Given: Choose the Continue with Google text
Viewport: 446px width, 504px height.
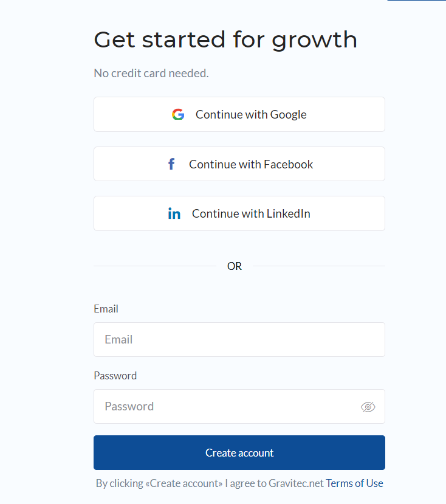Looking at the screenshot, I should click(251, 114).
